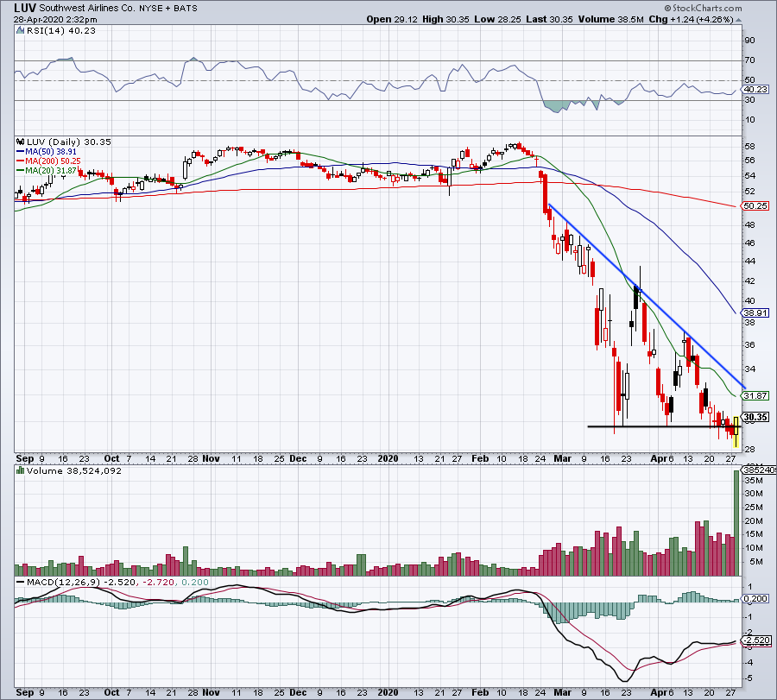This screenshot has height=700, width=777.
Task: Click the up triangle after Chg percentage
Action: (x=739, y=20)
